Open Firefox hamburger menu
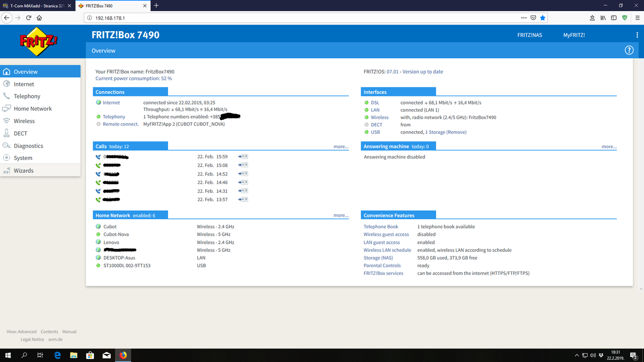This screenshot has width=644, height=362. click(x=637, y=18)
